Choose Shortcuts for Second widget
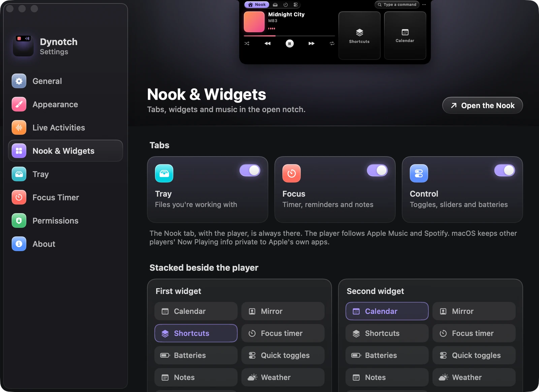 (x=387, y=333)
